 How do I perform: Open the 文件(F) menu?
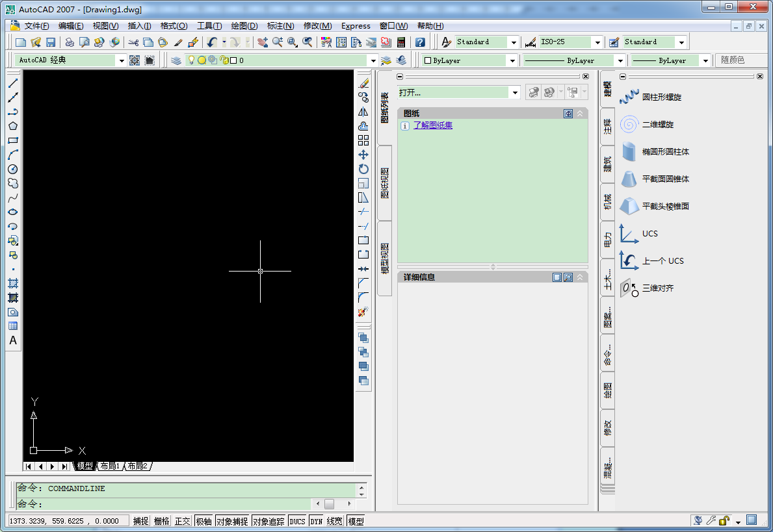tap(36, 25)
